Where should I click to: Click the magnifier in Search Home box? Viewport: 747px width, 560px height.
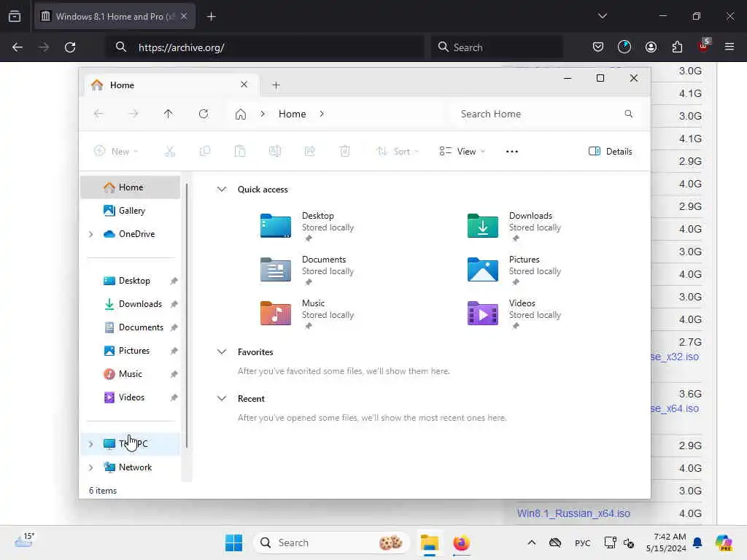628,114
